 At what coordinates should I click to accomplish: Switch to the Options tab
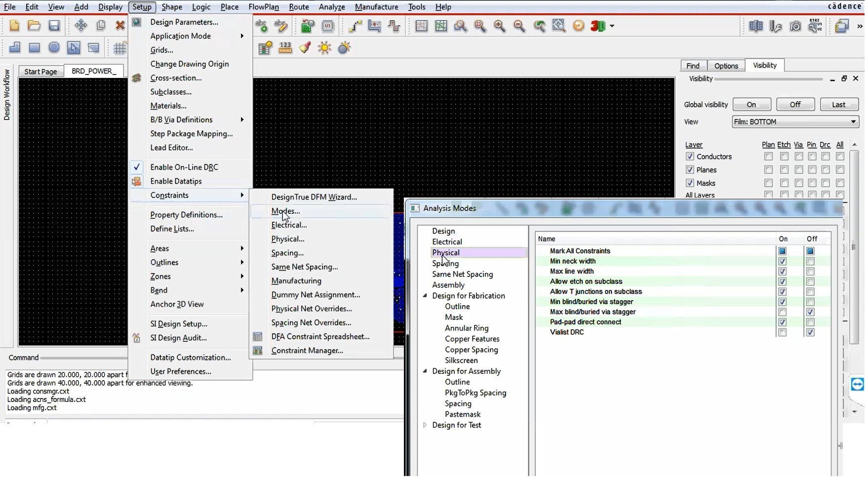pos(726,65)
